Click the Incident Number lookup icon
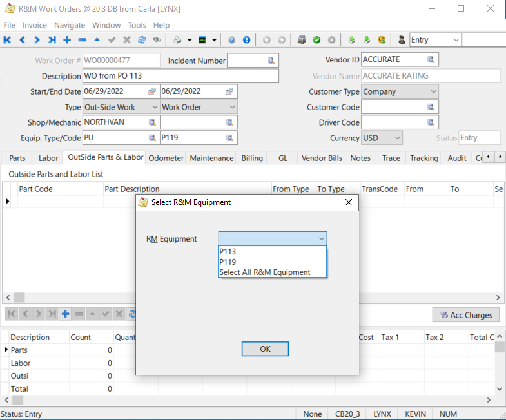The image size is (506, 420). coord(271,61)
